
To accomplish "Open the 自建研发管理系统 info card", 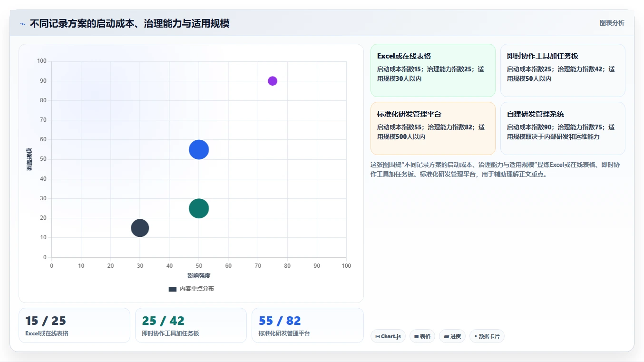I will coord(563,128).
